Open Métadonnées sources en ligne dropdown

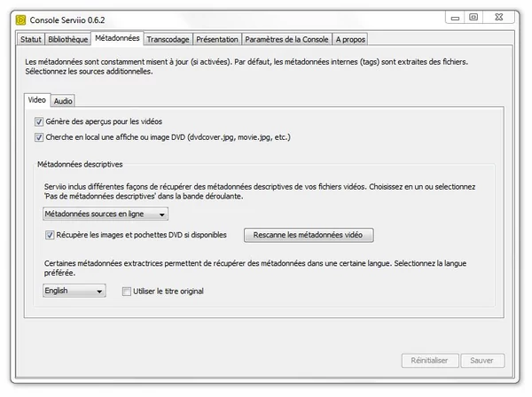106,214
